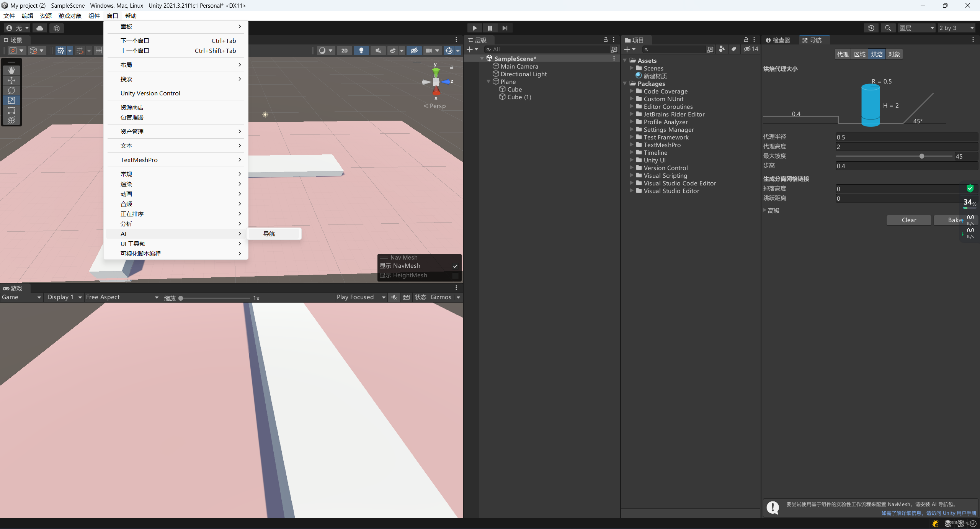Viewport: 980px width, 529px height.
Task: Toggle the frame debugger grid icon in Game view
Action: tap(406, 297)
